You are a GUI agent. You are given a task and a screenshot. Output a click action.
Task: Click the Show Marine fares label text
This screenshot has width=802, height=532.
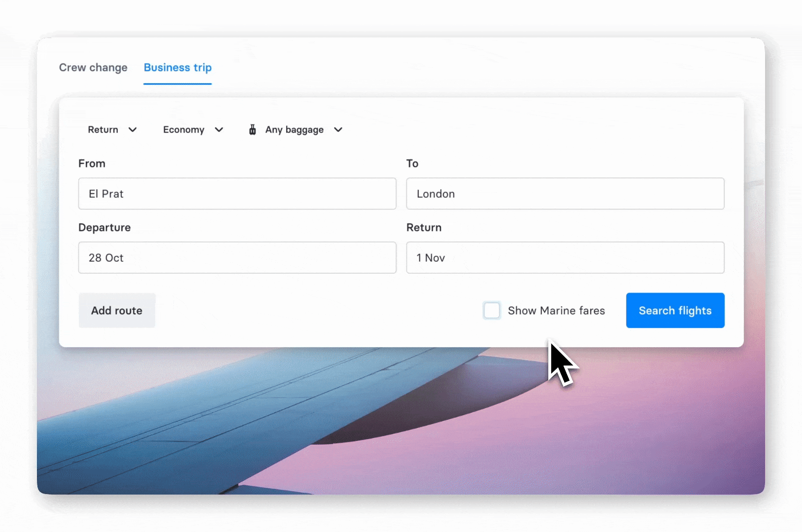point(556,310)
